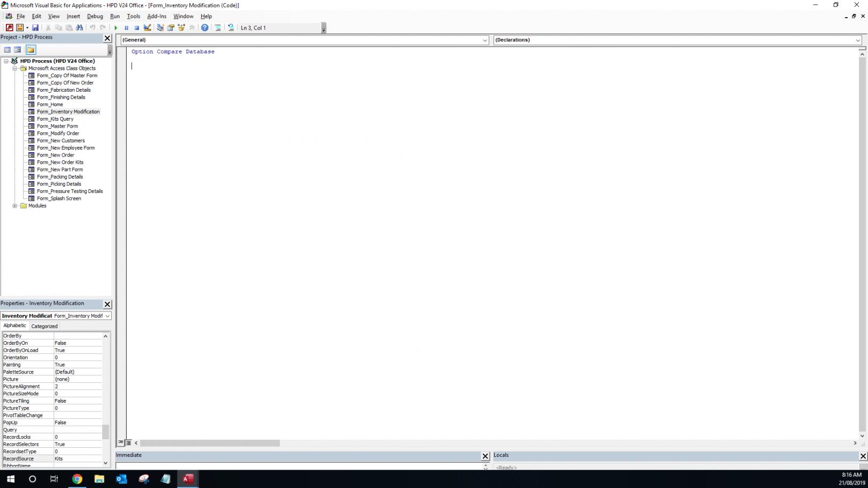The height and width of the screenshot is (488, 868).
Task: Click the Project Explorer toolbar icon
Action: [x=160, y=28]
